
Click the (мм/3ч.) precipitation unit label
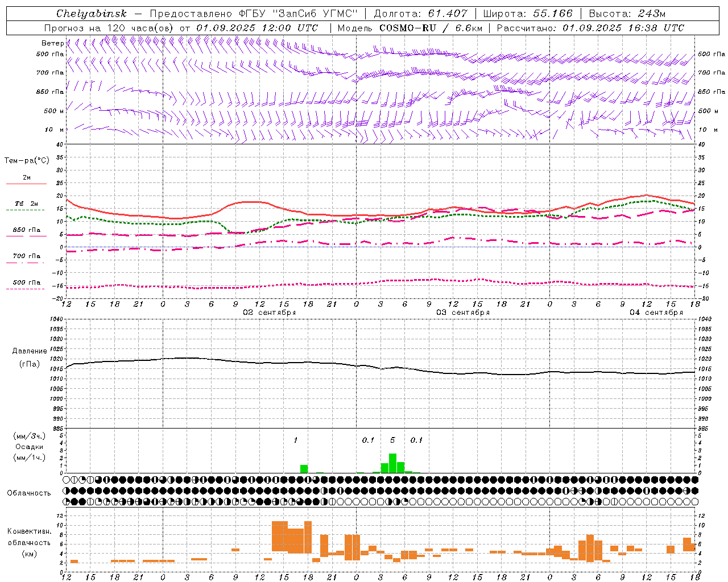pos(30,436)
